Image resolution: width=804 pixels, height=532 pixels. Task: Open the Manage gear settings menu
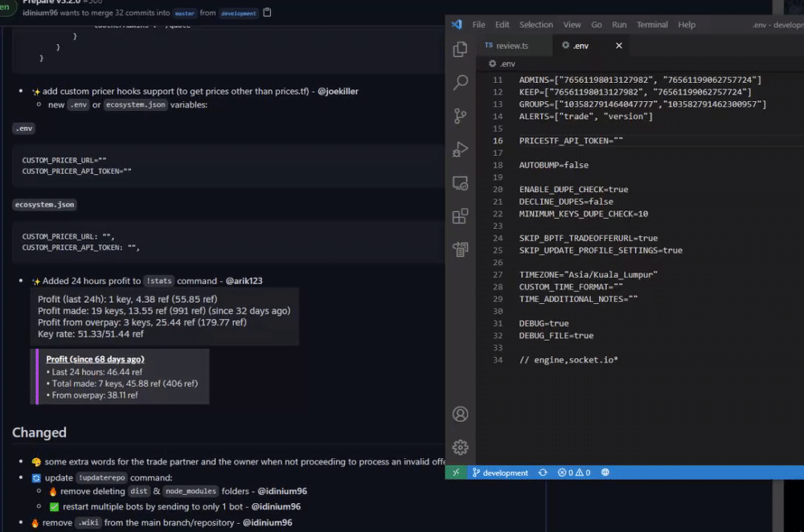(460, 448)
